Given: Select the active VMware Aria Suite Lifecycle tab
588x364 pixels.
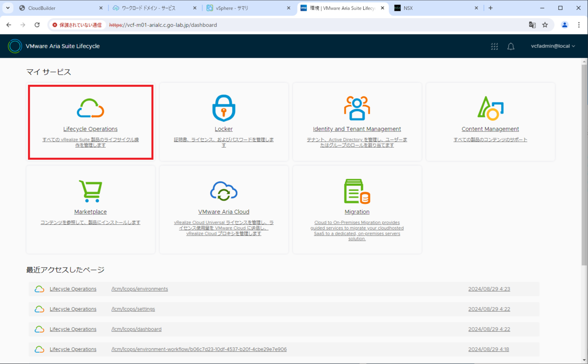Looking at the screenshot, I should click(343, 8).
